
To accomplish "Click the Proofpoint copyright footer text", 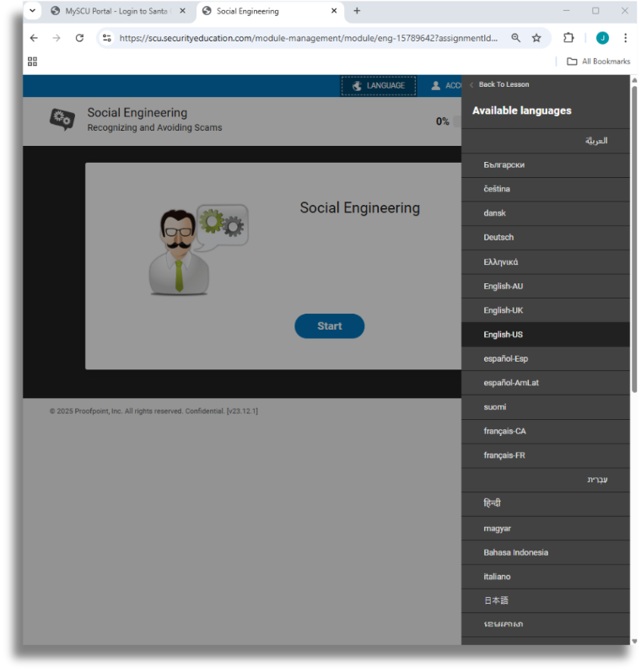I will pos(154,411).
